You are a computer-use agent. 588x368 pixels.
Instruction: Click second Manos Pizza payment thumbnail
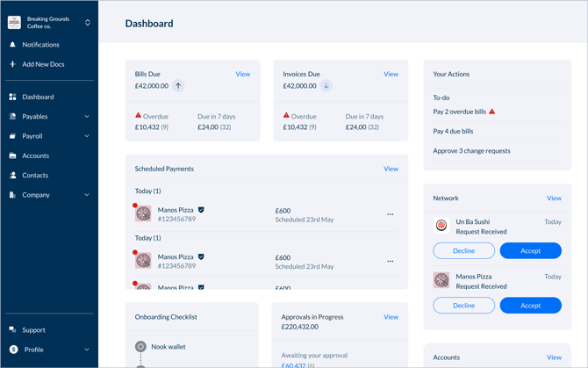click(x=143, y=261)
